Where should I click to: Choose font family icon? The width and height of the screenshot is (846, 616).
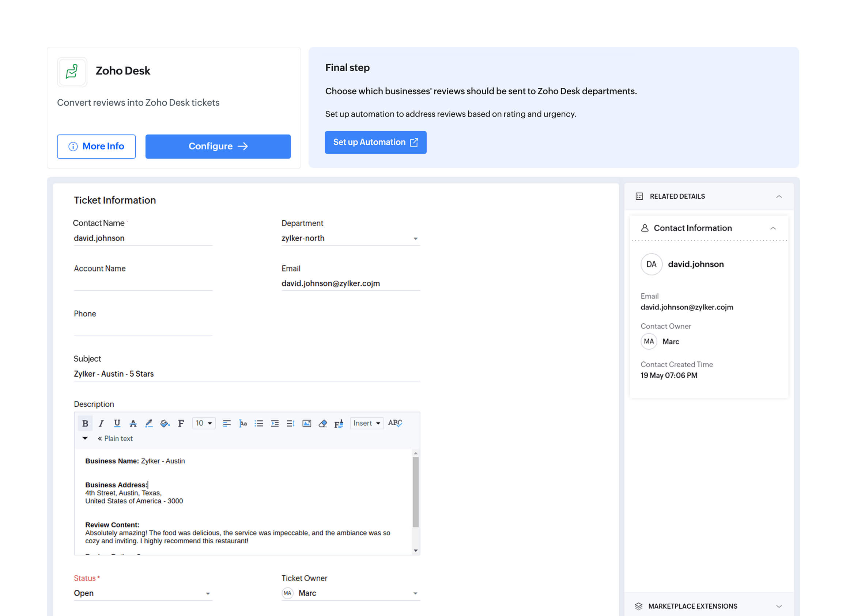pos(181,423)
